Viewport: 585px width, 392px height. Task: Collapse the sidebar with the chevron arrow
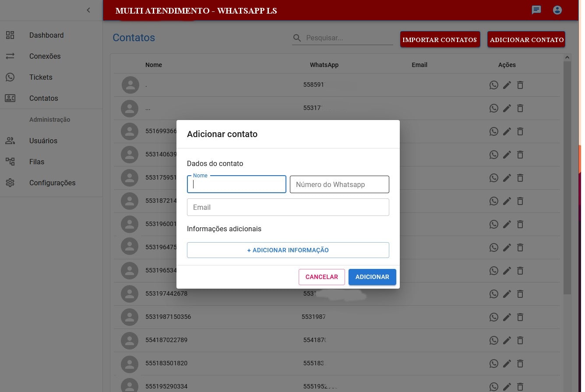(x=88, y=10)
